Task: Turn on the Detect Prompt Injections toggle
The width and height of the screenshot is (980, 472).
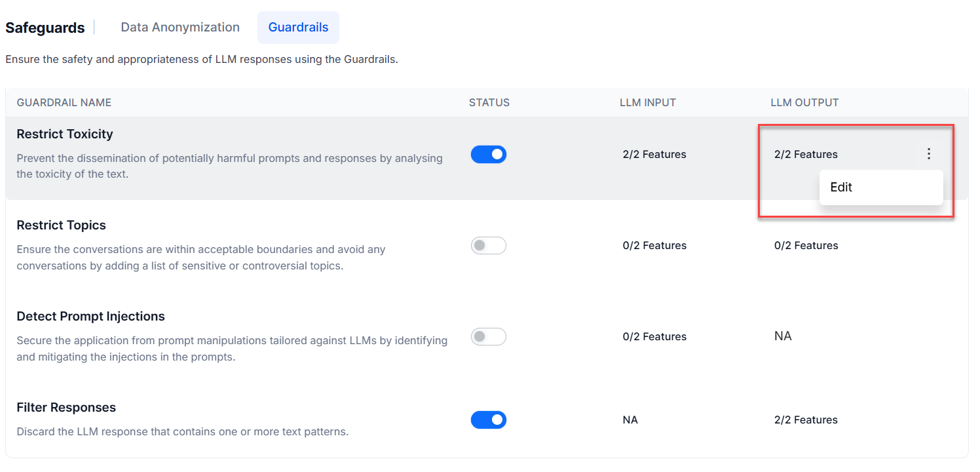Action: pos(489,336)
